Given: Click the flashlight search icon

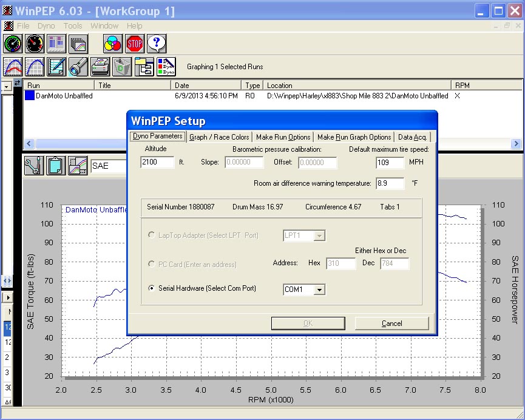Looking at the screenshot, I should pyautogui.click(x=78, y=66).
